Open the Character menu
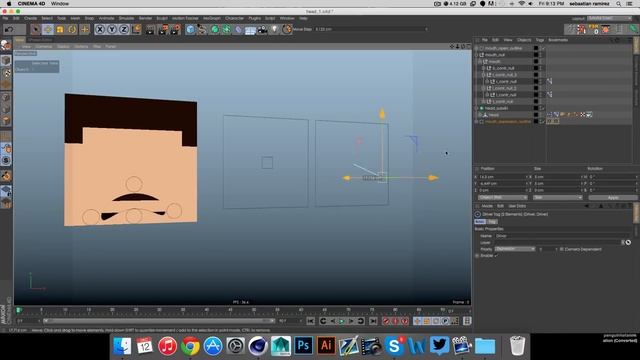The image size is (640, 360). (x=234, y=18)
